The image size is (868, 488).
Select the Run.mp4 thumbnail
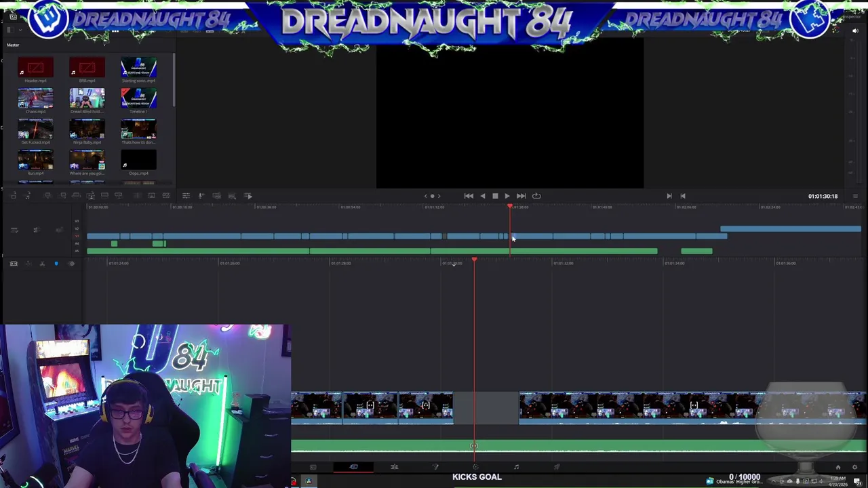35,160
